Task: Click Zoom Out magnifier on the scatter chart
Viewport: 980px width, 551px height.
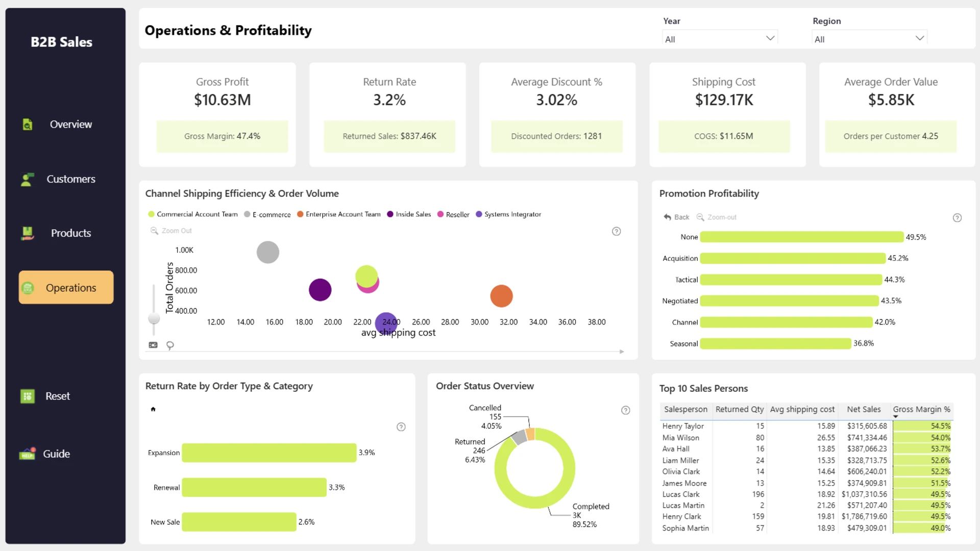Action: coord(154,231)
